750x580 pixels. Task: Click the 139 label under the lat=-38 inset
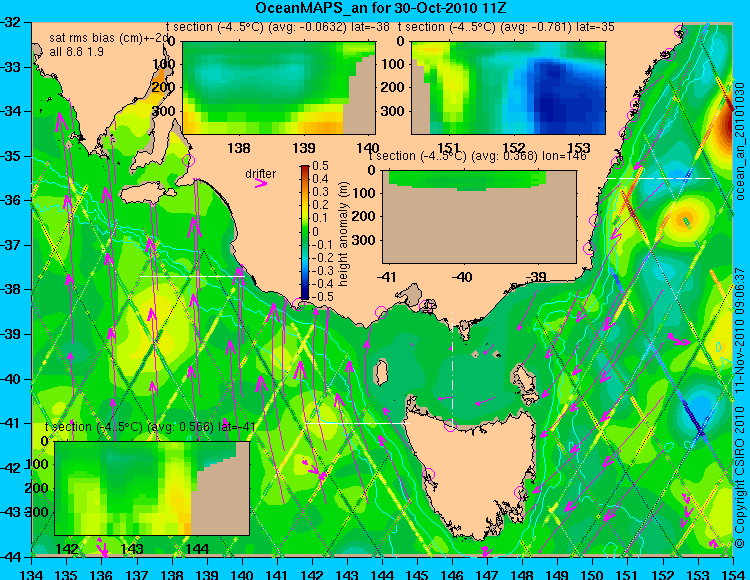[x=304, y=148]
